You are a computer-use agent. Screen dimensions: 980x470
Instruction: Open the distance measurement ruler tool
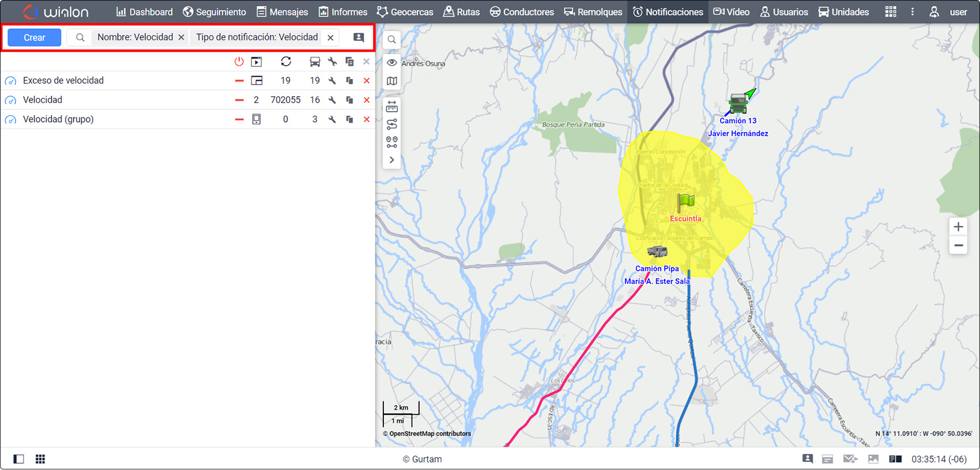coord(392,107)
